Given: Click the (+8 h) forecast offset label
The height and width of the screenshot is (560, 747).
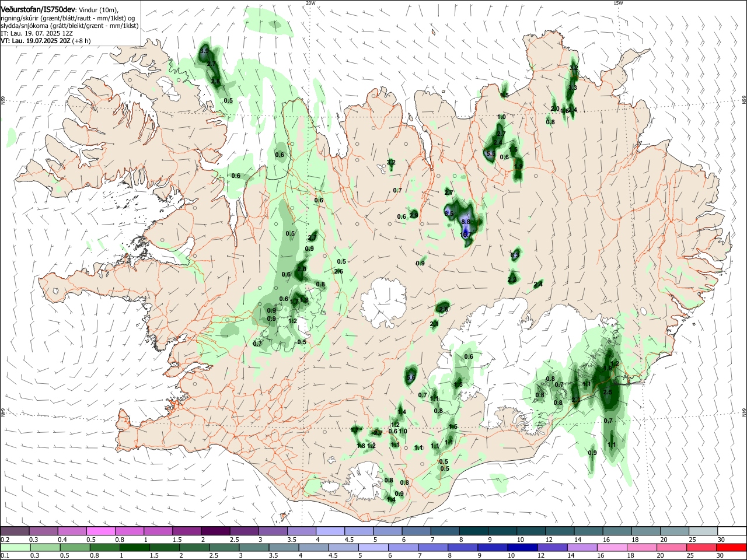Looking at the screenshot, I should (x=81, y=41).
